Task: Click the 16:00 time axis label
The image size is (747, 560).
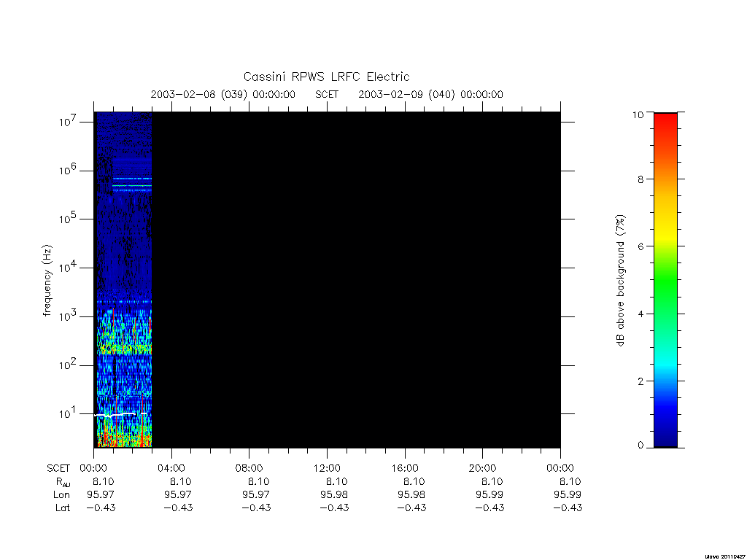Action: click(x=405, y=468)
